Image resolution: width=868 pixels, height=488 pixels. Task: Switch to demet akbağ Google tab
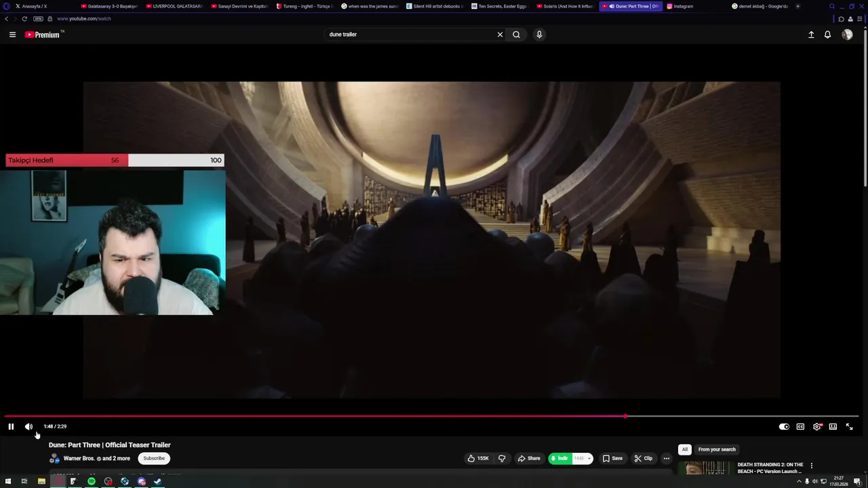point(759,6)
